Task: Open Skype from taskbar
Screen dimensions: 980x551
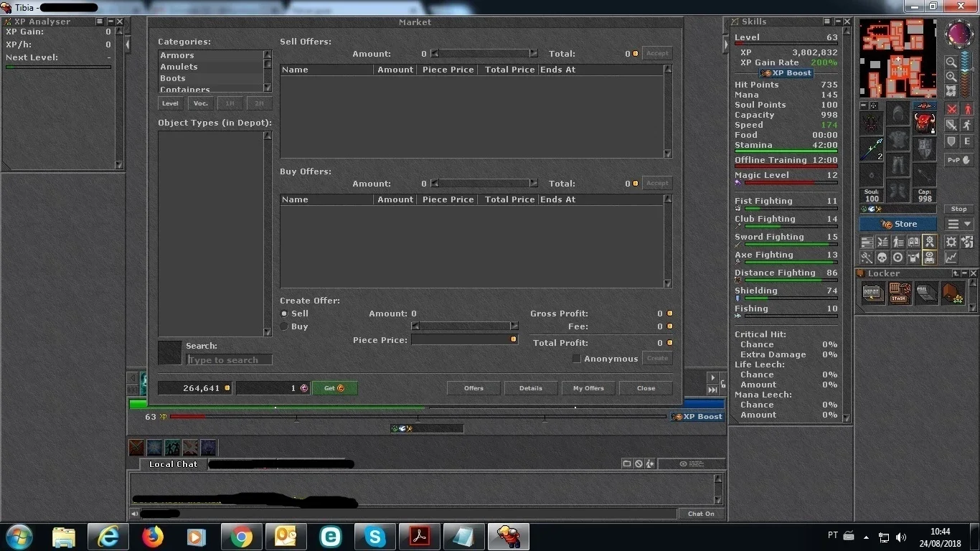Action: (375, 537)
